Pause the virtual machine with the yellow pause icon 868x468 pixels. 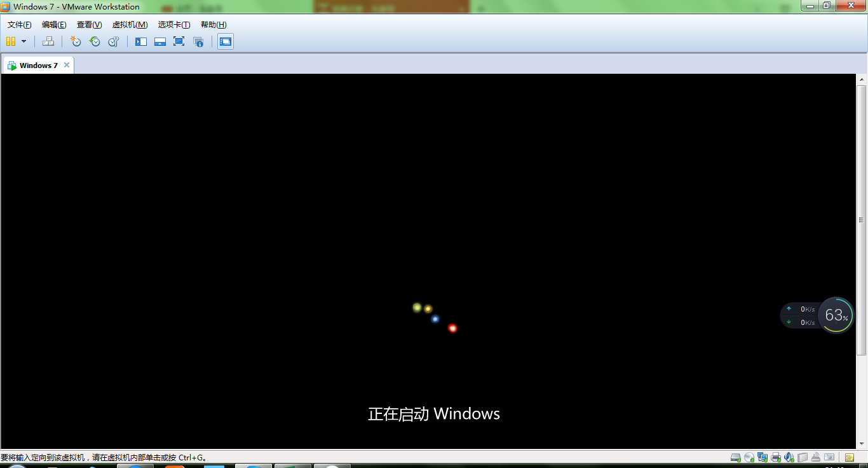tap(11, 41)
